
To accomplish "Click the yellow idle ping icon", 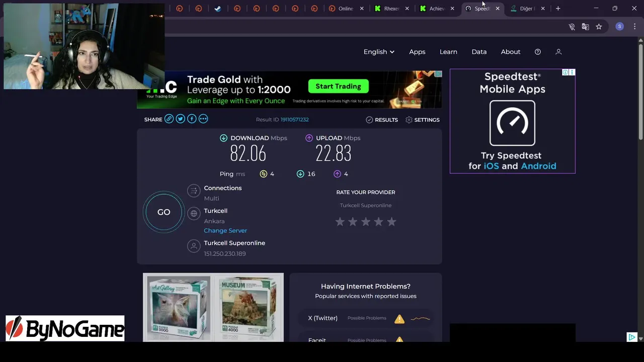I will (263, 174).
